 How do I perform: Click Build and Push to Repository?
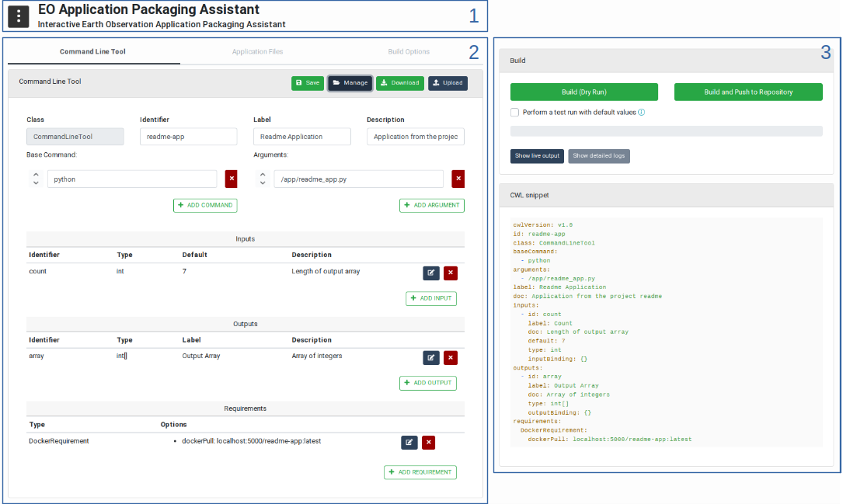point(748,92)
